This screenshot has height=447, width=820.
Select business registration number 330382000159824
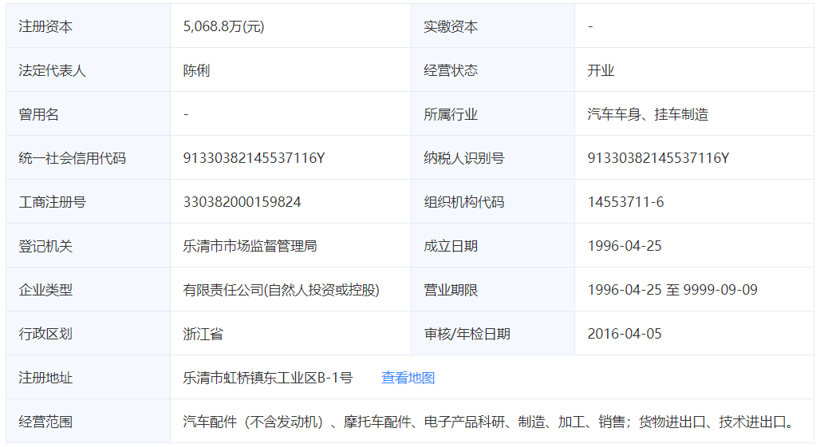[x=242, y=202]
